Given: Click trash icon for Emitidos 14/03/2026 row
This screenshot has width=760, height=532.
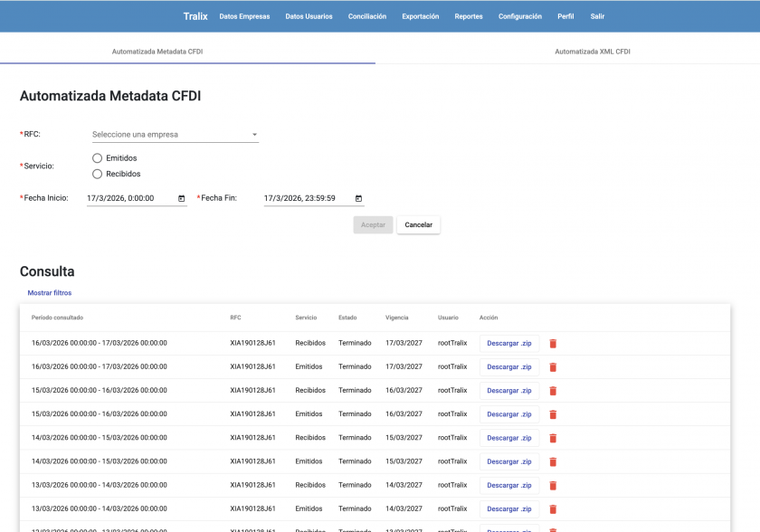Looking at the screenshot, I should [x=553, y=461].
